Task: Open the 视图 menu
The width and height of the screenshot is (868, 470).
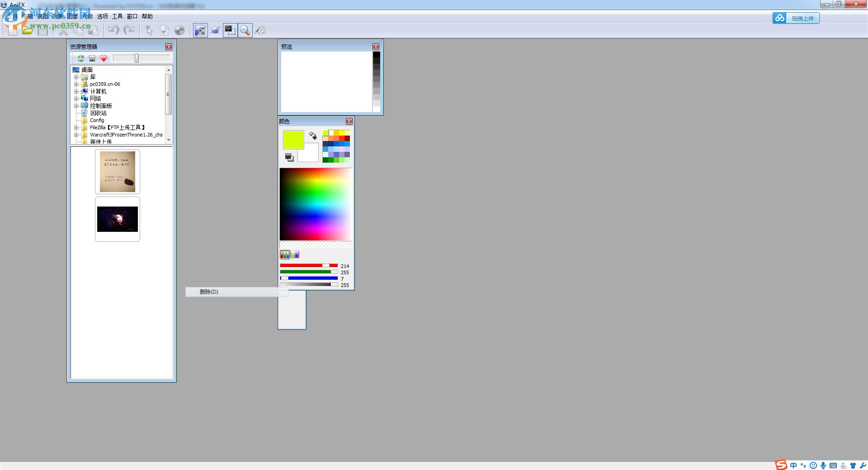Action: click(x=42, y=16)
